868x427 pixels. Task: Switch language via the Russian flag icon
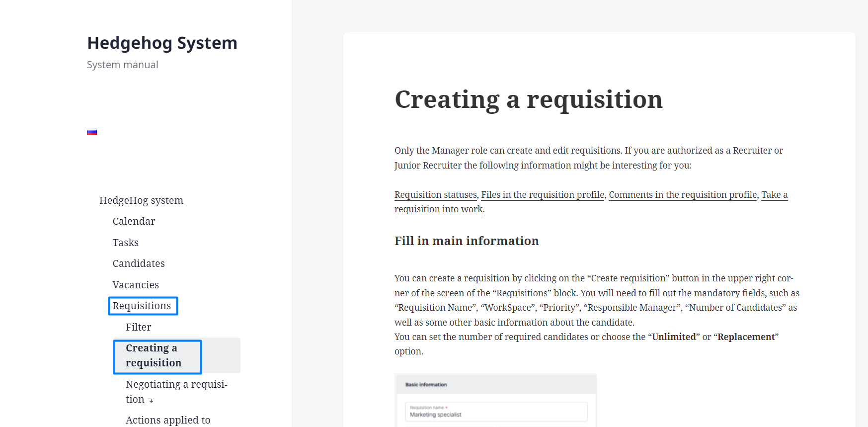pos(92,132)
